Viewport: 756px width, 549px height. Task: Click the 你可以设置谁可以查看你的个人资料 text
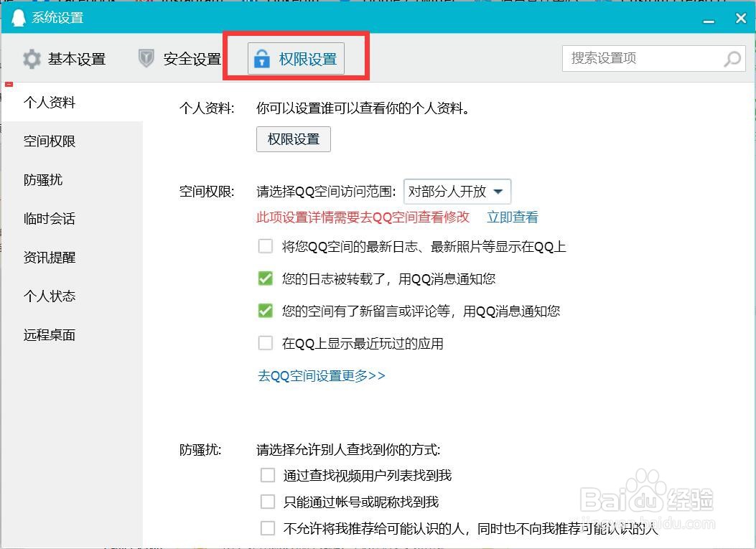coord(363,108)
